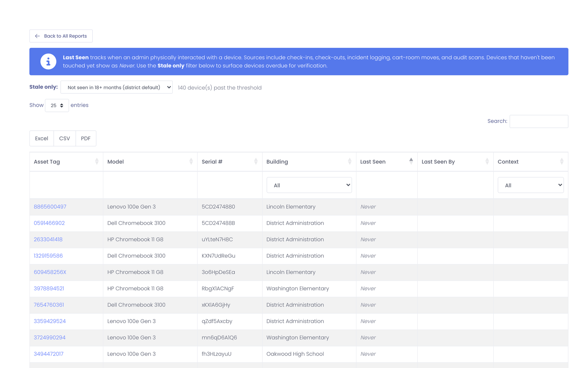This screenshot has width=588, height=368.
Task: Open asset tag 3978894521
Action: [49, 289]
